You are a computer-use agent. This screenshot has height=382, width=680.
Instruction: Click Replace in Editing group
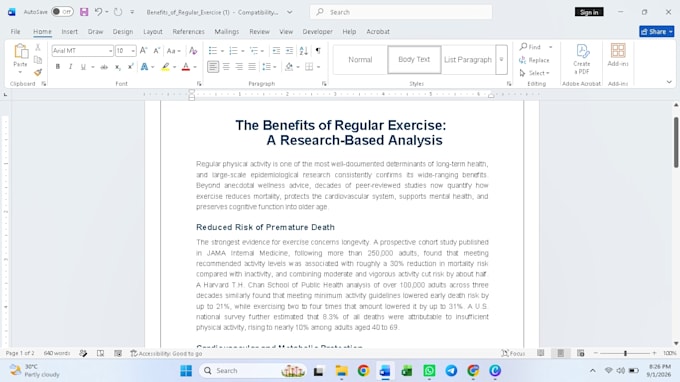click(x=534, y=60)
